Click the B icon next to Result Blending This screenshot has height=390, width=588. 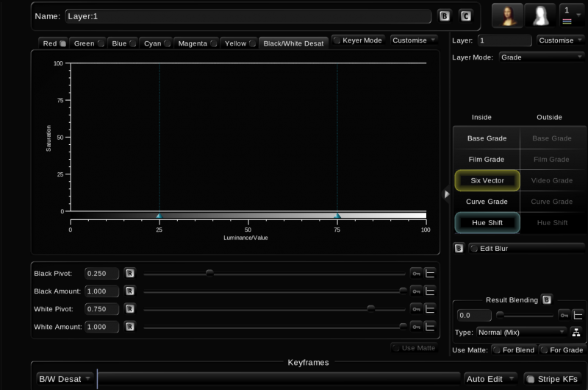546,299
